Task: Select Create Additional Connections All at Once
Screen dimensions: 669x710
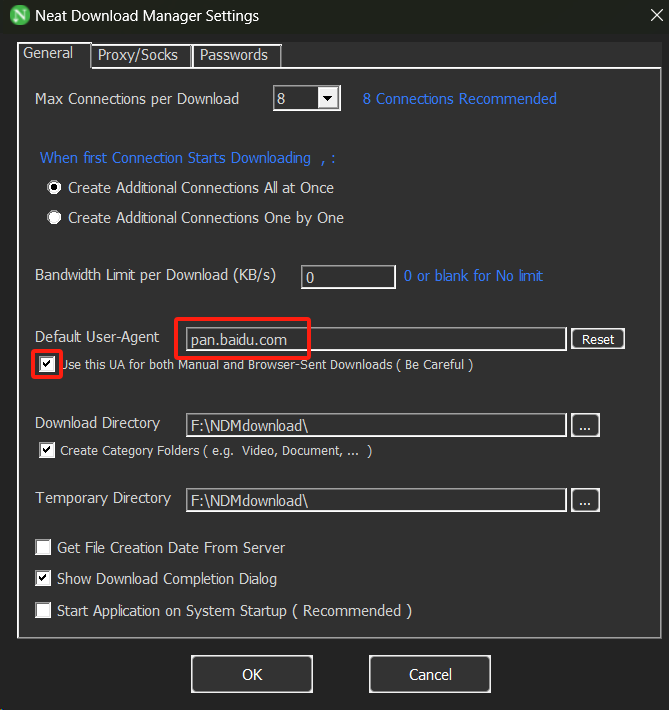Action: click(x=55, y=188)
